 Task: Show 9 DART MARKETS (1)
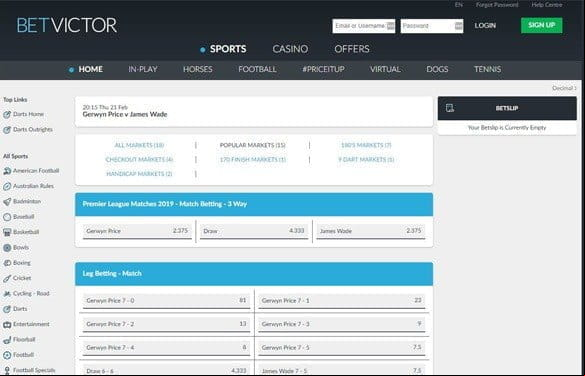pyautogui.click(x=366, y=160)
